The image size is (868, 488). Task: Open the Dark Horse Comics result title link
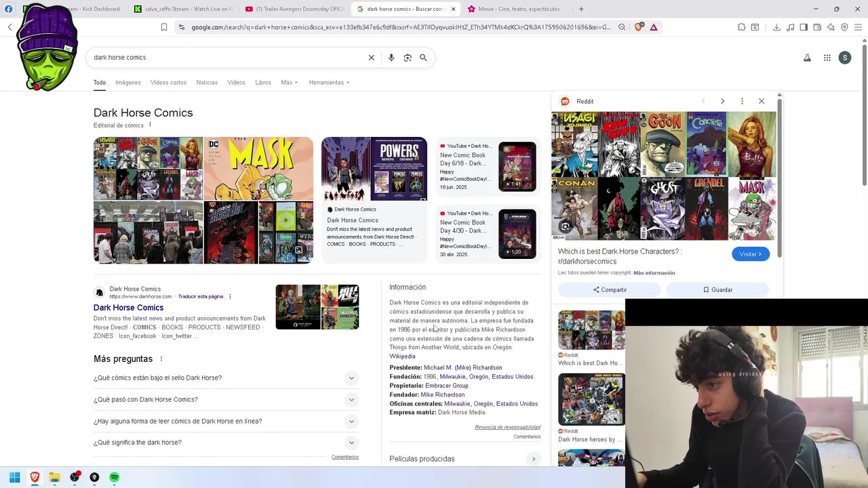pyautogui.click(x=128, y=308)
